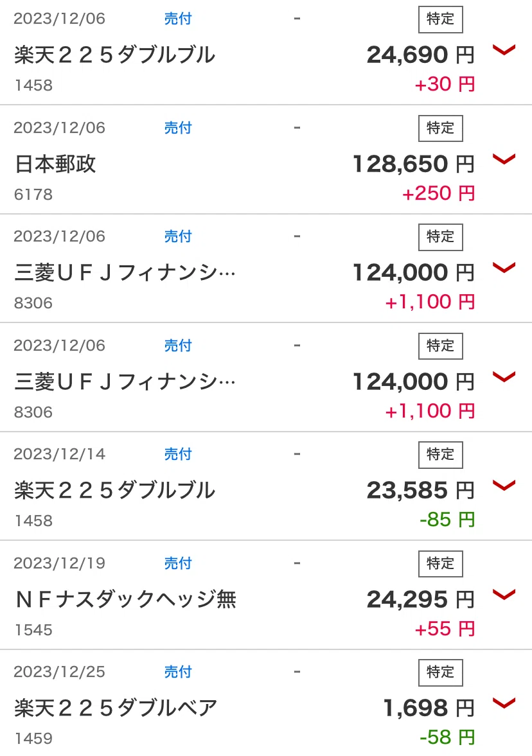532x756 pixels.
Task: Select stock code 8306 in first 三菱UFJ row
Action: click(x=33, y=303)
